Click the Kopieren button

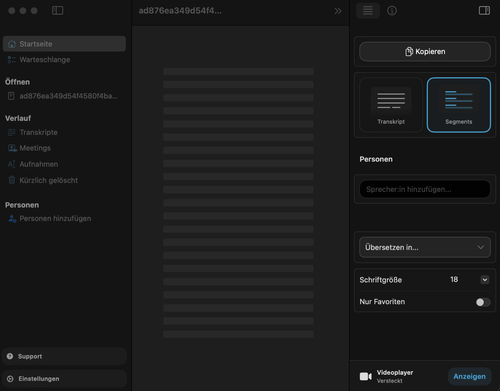point(425,52)
